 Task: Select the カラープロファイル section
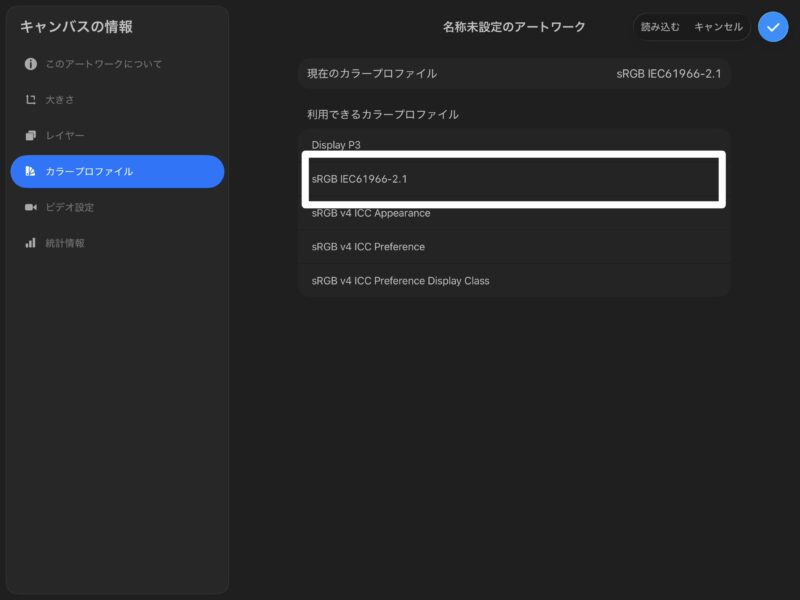(117, 171)
